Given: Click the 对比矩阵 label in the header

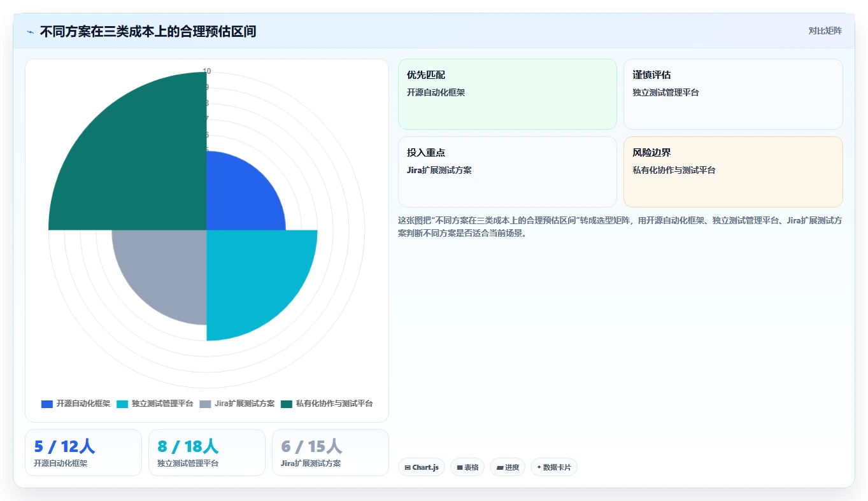Looking at the screenshot, I should (x=825, y=31).
